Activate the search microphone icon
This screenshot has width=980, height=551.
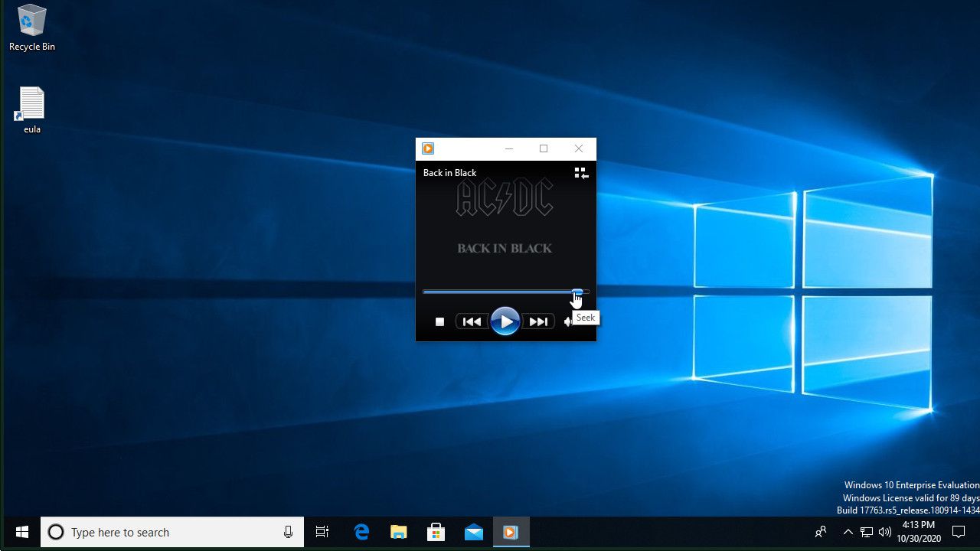(288, 532)
